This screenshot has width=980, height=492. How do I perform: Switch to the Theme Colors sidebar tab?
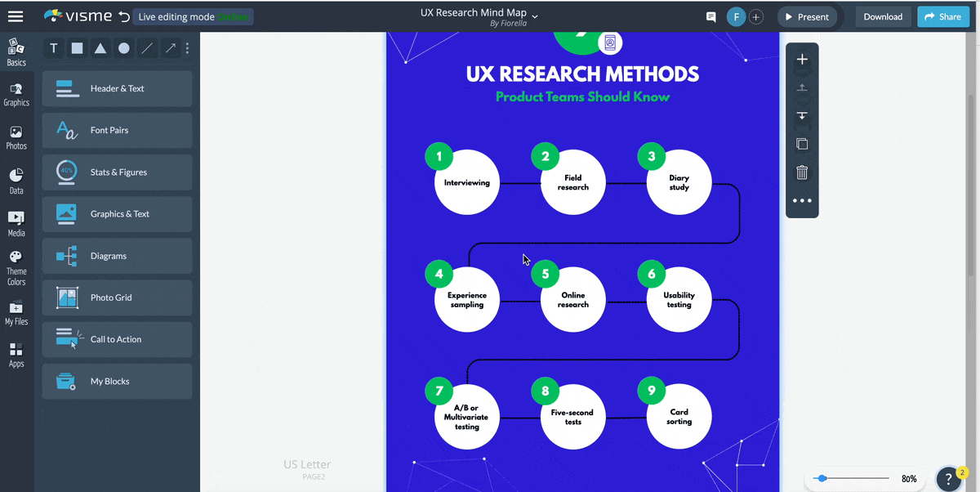[16, 268]
